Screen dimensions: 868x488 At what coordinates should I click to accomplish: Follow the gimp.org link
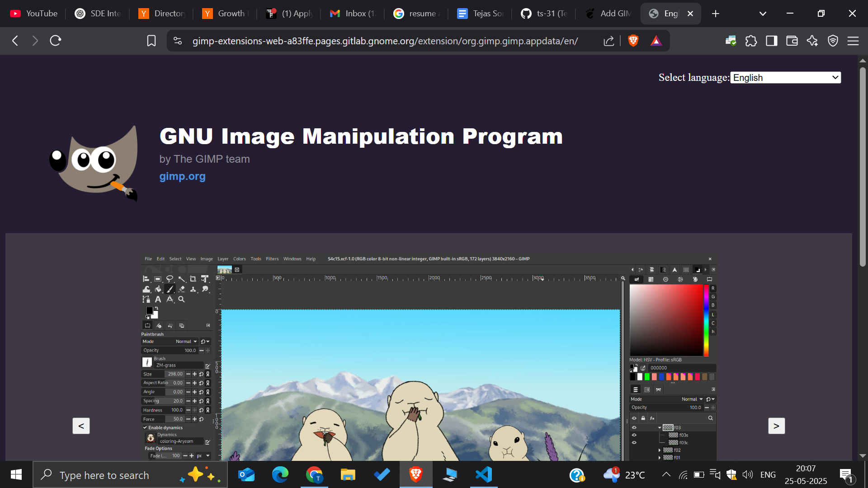[x=182, y=176]
